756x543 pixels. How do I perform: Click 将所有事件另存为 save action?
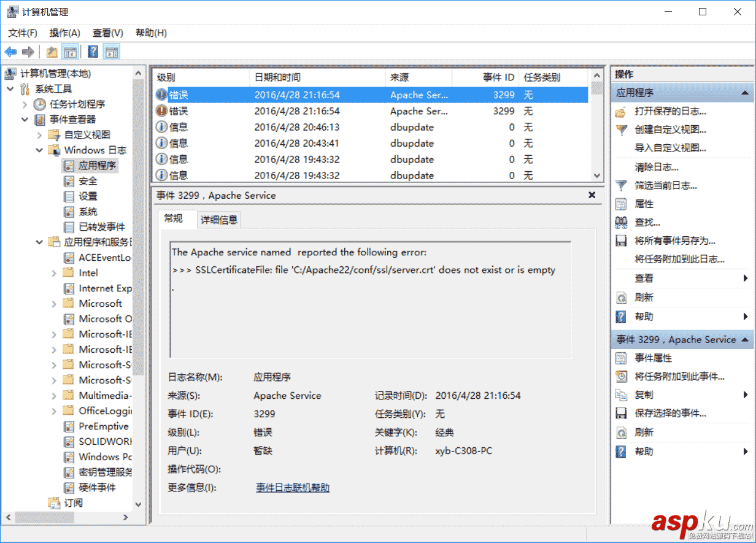(x=674, y=241)
